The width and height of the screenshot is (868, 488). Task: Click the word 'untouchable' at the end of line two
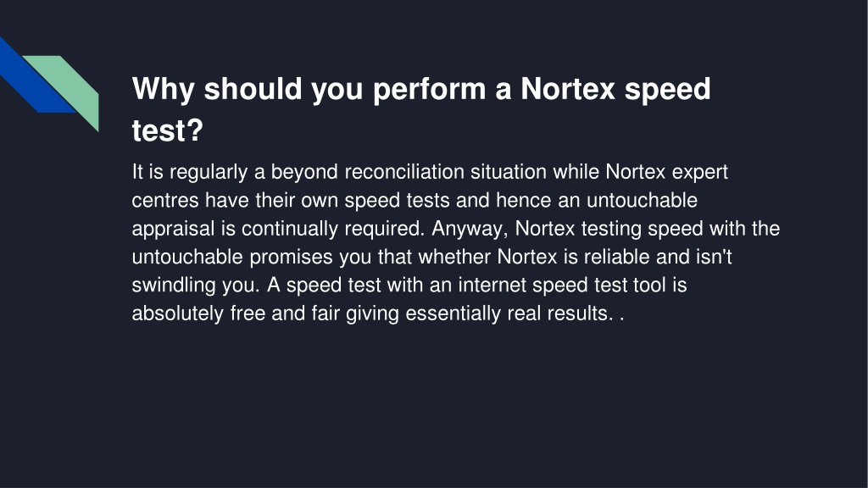tap(643, 200)
